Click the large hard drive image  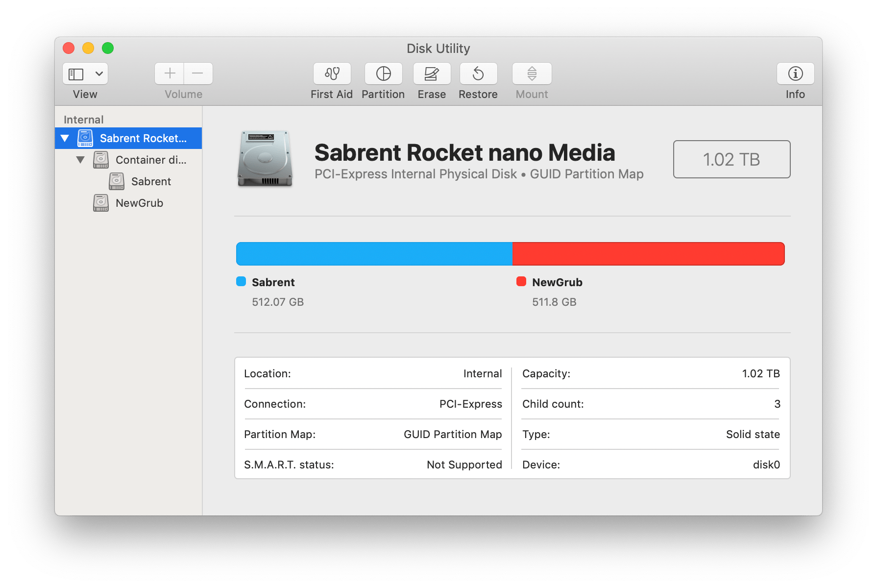tap(265, 159)
